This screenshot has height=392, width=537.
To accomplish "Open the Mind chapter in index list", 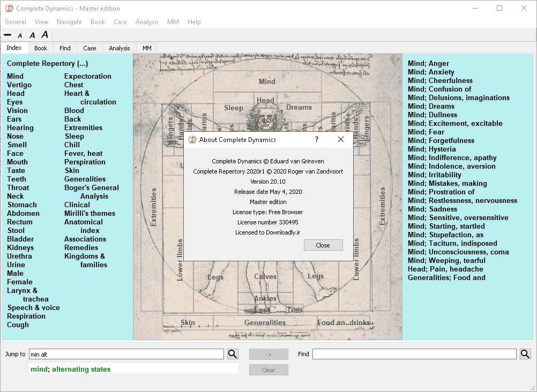I will (15, 77).
